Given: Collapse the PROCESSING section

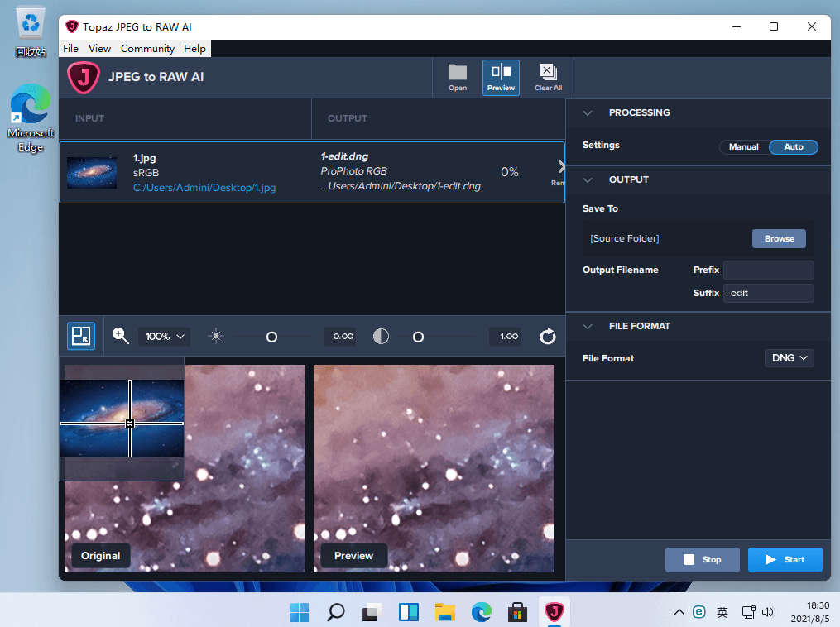Looking at the screenshot, I should coord(588,113).
